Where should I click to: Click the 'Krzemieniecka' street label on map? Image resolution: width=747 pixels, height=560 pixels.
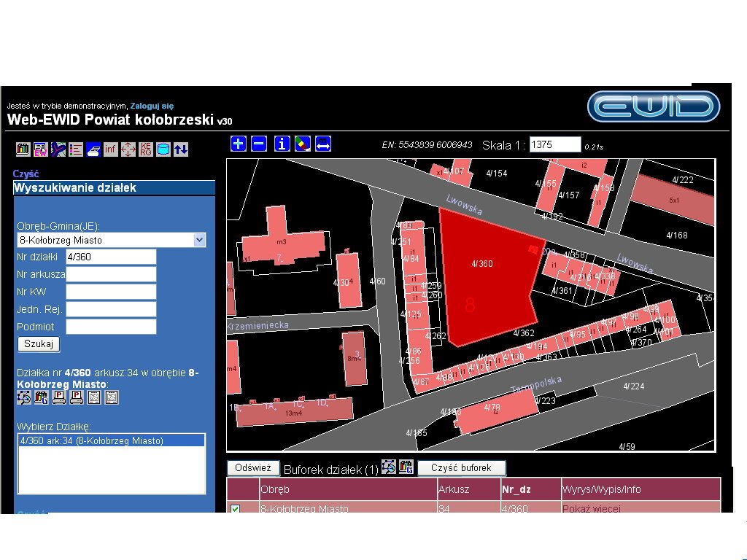point(258,326)
